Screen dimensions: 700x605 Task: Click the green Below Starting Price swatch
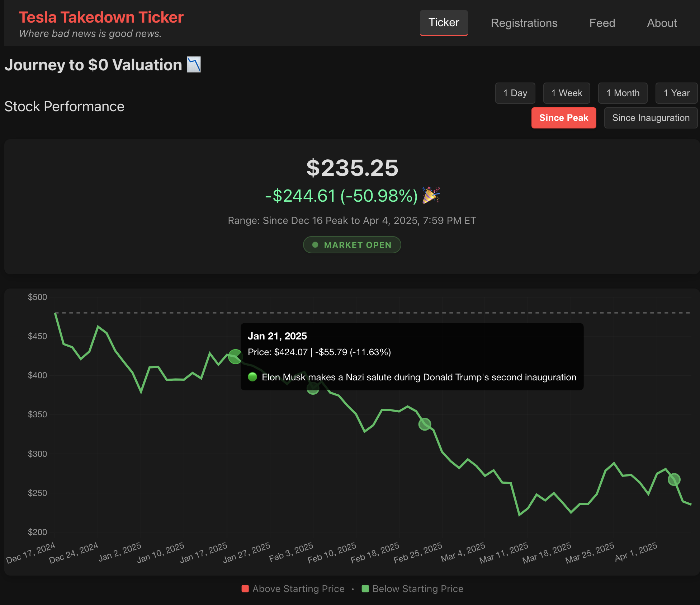pos(365,588)
